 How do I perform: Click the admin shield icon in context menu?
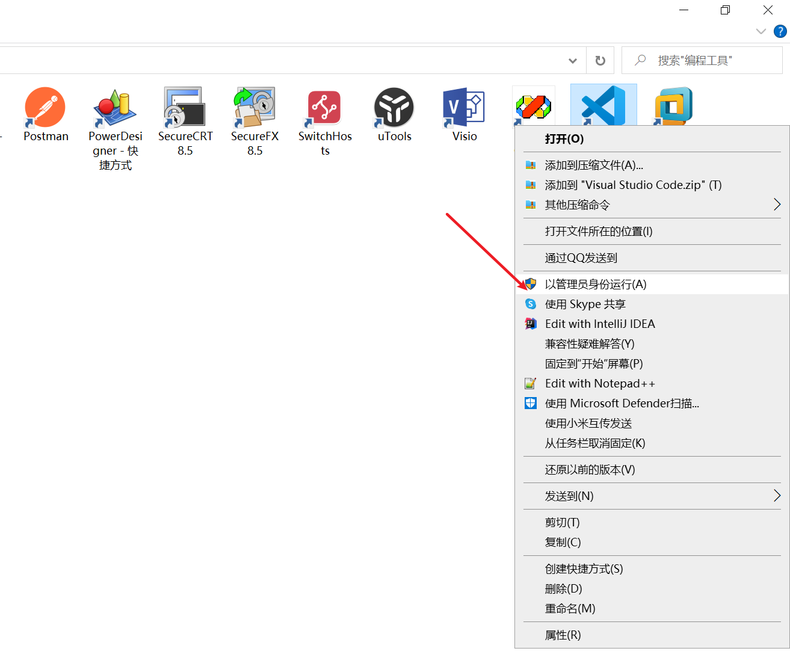(x=531, y=284)
